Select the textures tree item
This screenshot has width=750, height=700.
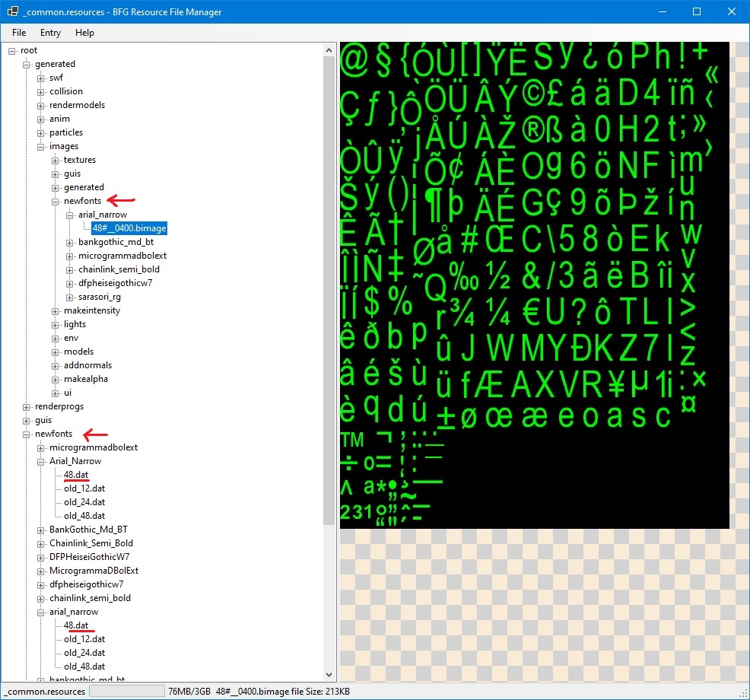coord(80,160)
